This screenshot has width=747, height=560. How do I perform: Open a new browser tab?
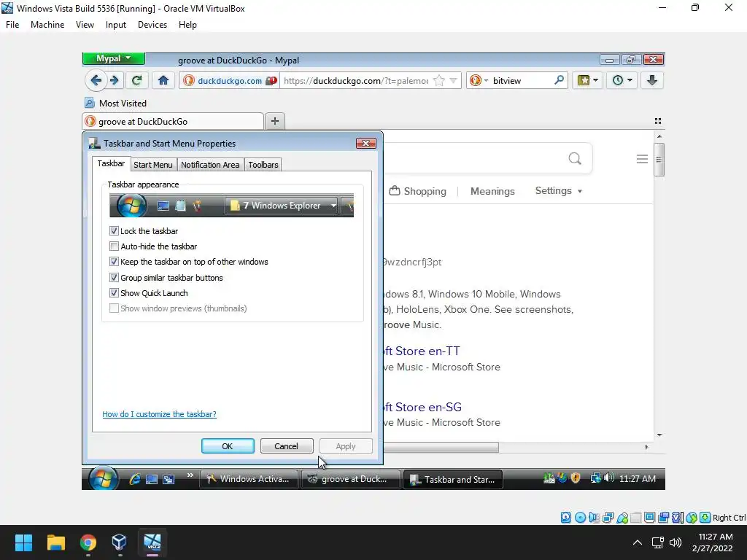click(275, 122)
